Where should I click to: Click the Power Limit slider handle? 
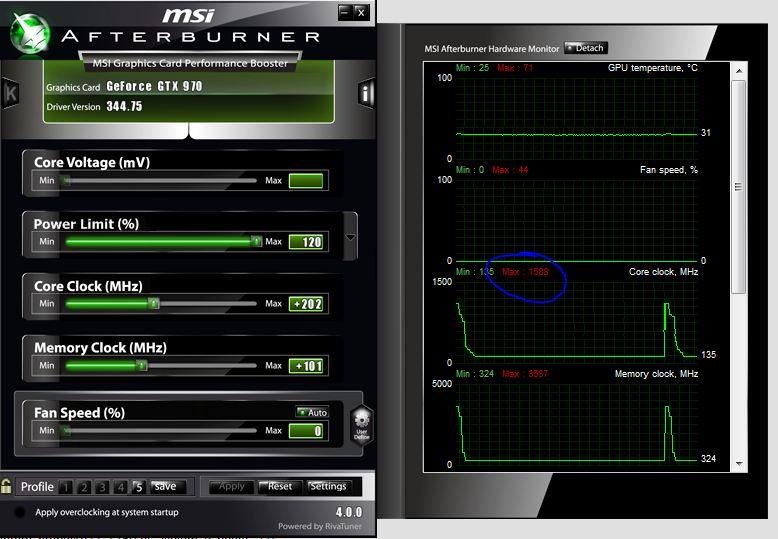tap(256, 242)
